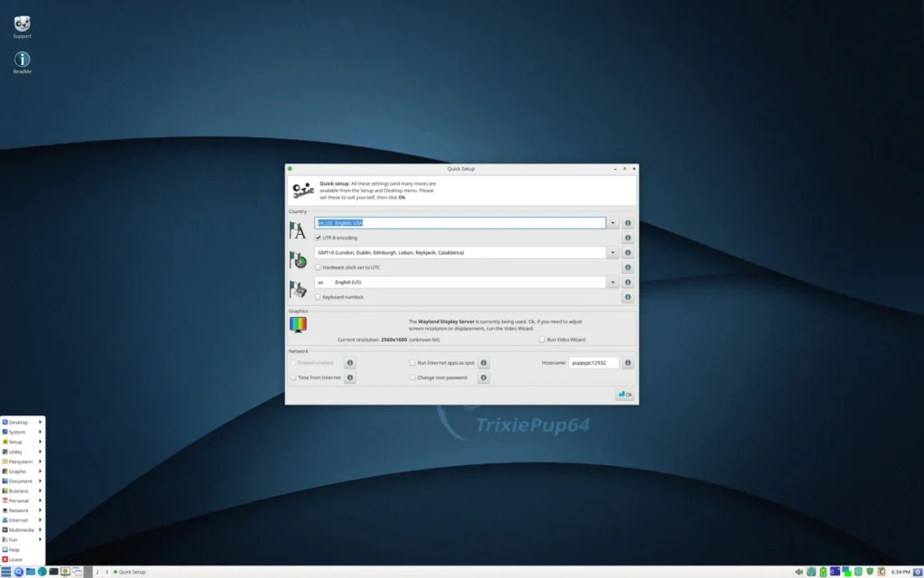Open the volume control in system tray
The width and height of the screenshot is (924, 578).
pos(799,572)
